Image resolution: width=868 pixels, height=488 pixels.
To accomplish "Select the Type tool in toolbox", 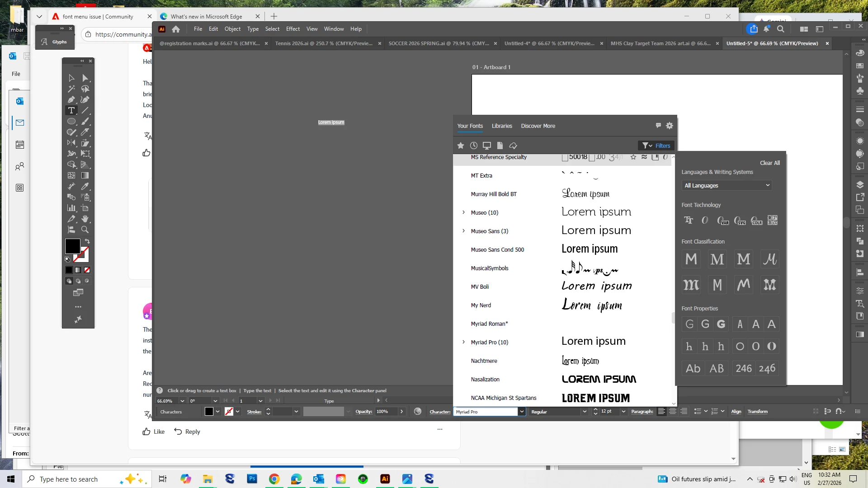I will 71,110.
